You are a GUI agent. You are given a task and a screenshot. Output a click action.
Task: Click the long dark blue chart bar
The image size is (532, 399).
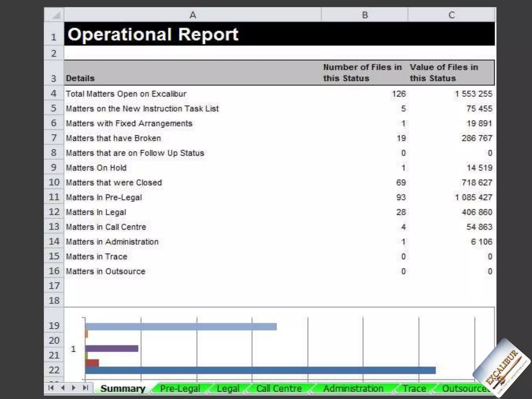pos(260,370)
